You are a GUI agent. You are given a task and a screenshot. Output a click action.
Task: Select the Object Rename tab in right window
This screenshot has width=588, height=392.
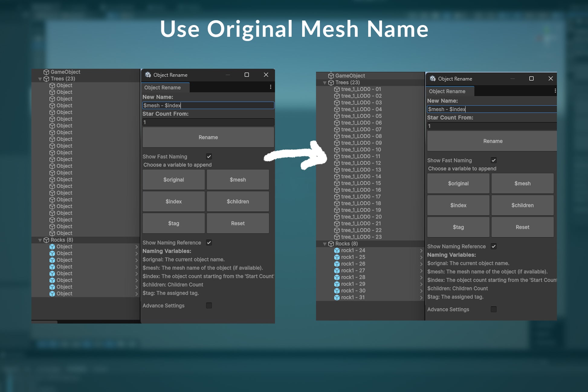pos(447,91)
